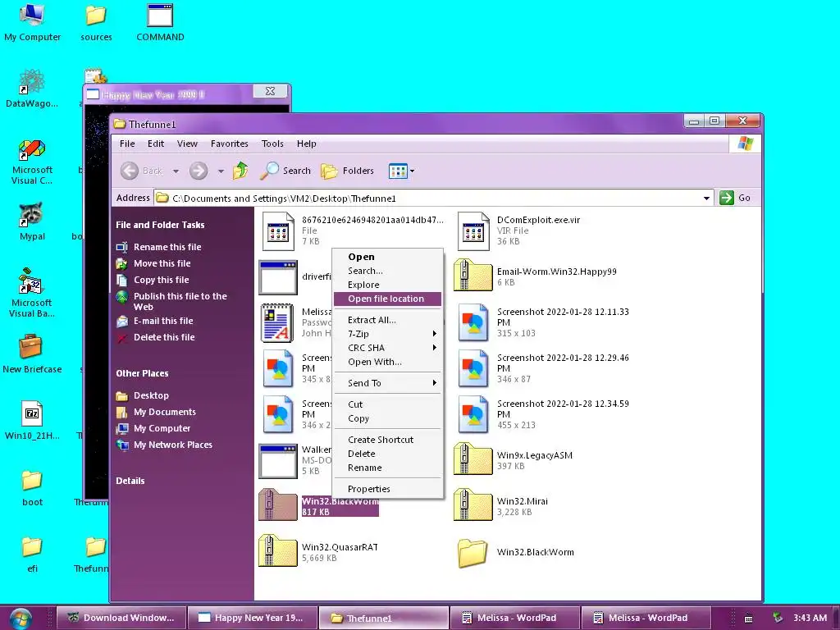Select Extract All... from the context menu
Viewport: 840px width, 630px height.
[387, 320]
